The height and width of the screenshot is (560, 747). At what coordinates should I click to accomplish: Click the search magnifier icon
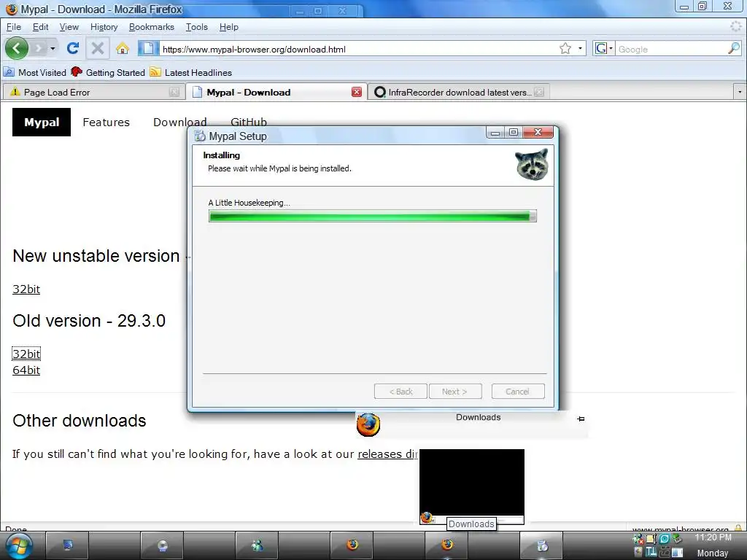(734, 49)
